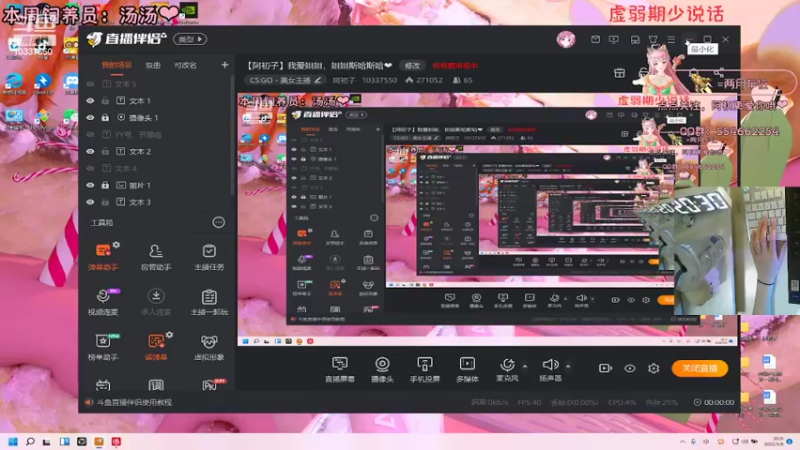Open the 类型 type selector

pyautogui.click(x=190, y=39)
